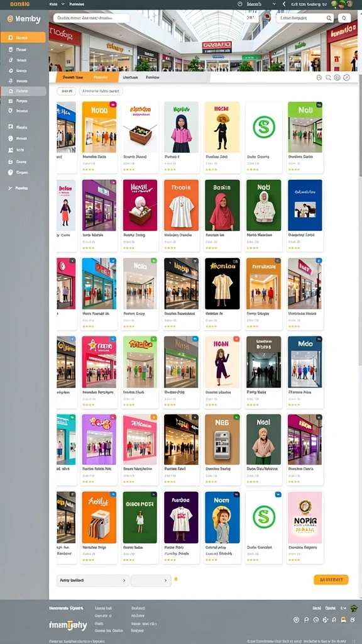Click the first round social icon in the footer
Screen dimensions: 362x644
[297, 619]
